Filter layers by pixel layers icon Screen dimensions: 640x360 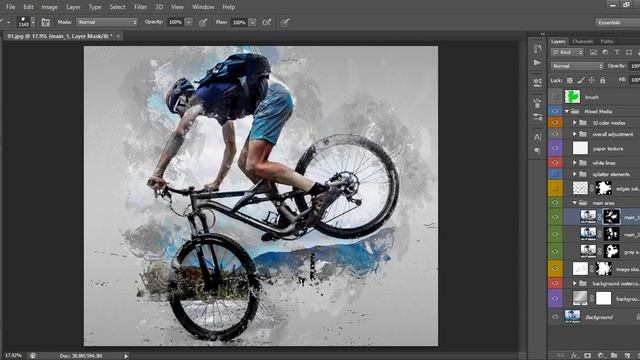593,52
